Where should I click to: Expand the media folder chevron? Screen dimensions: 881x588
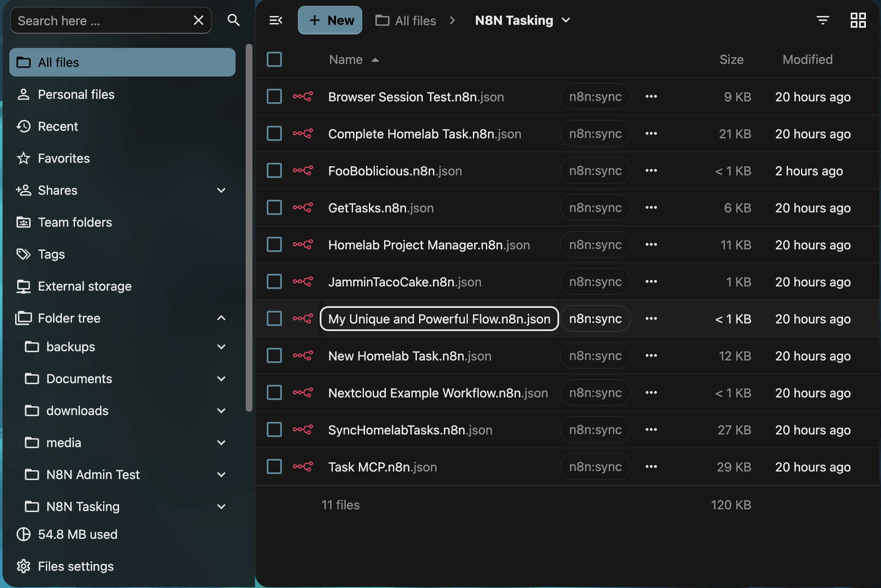click(x=221, y=442)
